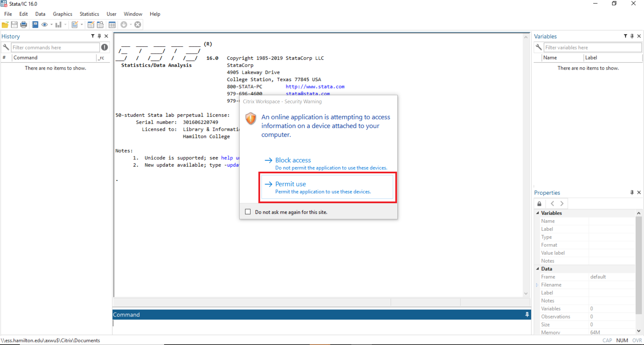Click the working directory path in status bar
The width and height of the screenshot is (644, 345).
click(x=50, y=340)
